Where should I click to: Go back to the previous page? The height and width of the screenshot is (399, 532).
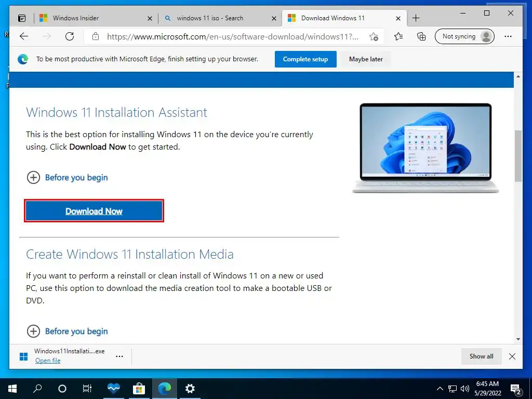[24, 36]
